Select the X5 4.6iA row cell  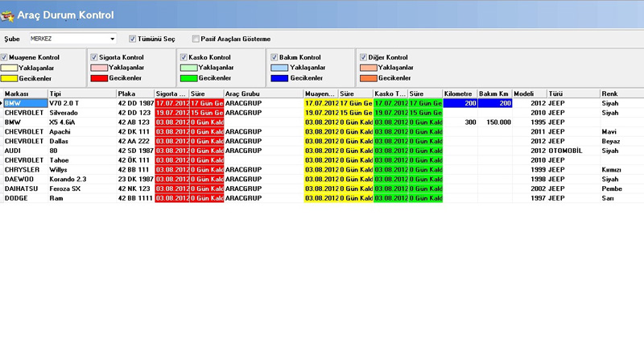click(82, 122)
